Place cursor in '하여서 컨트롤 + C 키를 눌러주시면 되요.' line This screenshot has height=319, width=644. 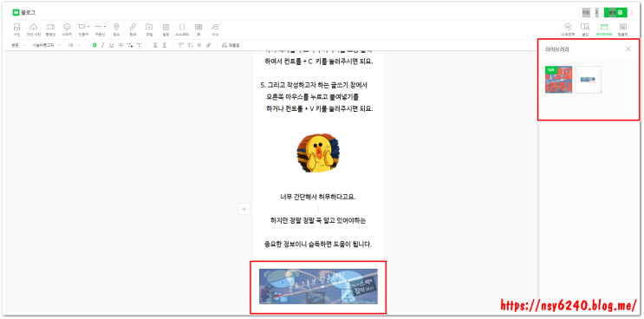tap(319, 62)
